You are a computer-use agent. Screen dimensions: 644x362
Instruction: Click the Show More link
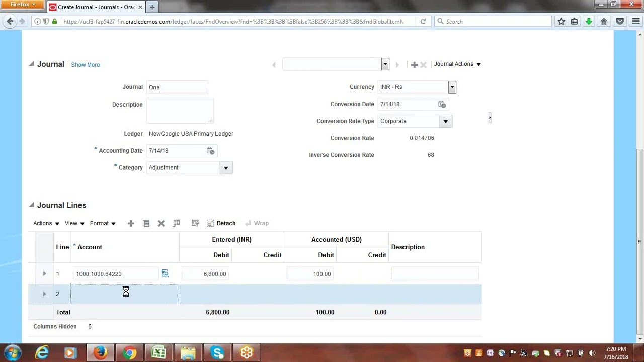click(x=86, y=65)
